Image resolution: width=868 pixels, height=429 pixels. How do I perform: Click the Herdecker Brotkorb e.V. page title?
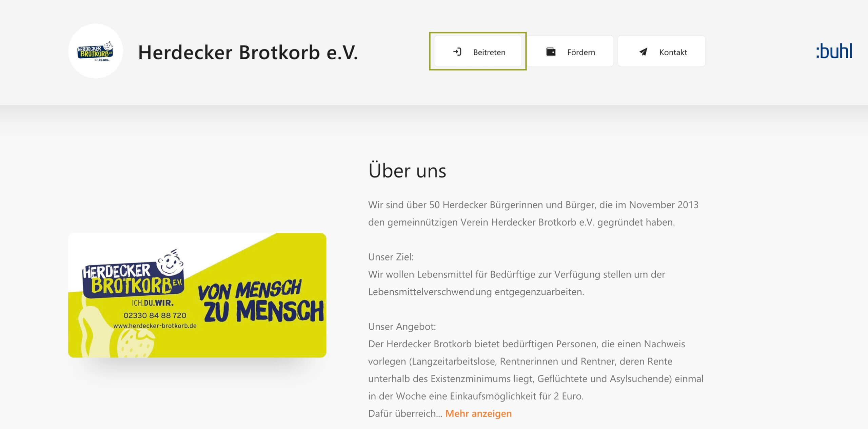click(x=248, y=52)
